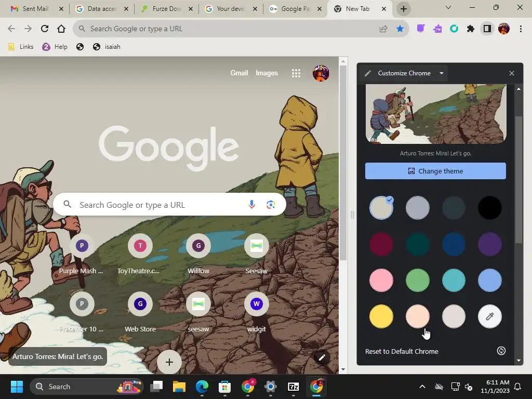Open the Help bookmark
The width and height of the screenshot is (532, 399).
point(55,47)
